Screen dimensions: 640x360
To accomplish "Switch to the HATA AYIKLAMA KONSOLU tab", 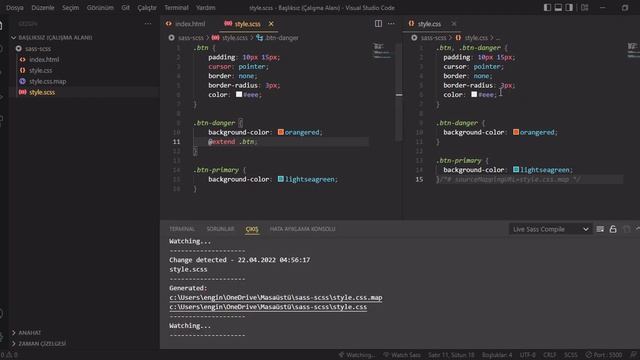I will 302,229.
